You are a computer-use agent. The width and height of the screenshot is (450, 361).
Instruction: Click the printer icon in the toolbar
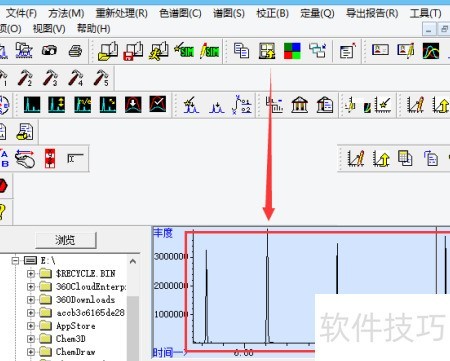click(x=75, y=51)
